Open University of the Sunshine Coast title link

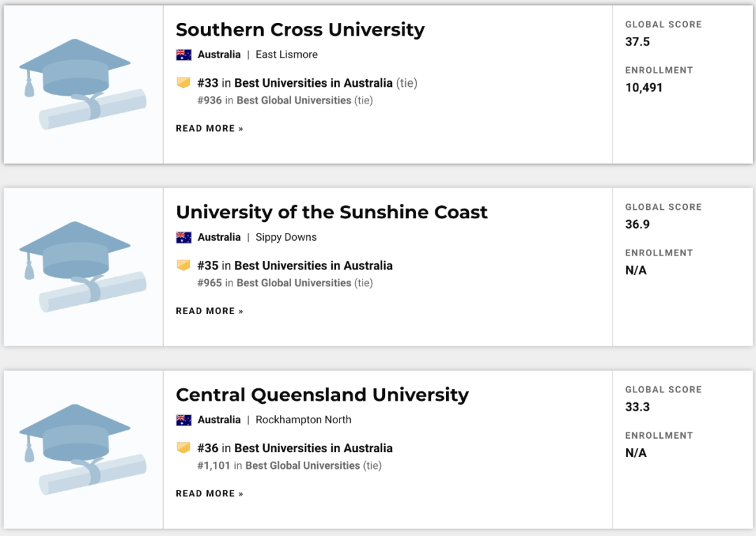331,213
